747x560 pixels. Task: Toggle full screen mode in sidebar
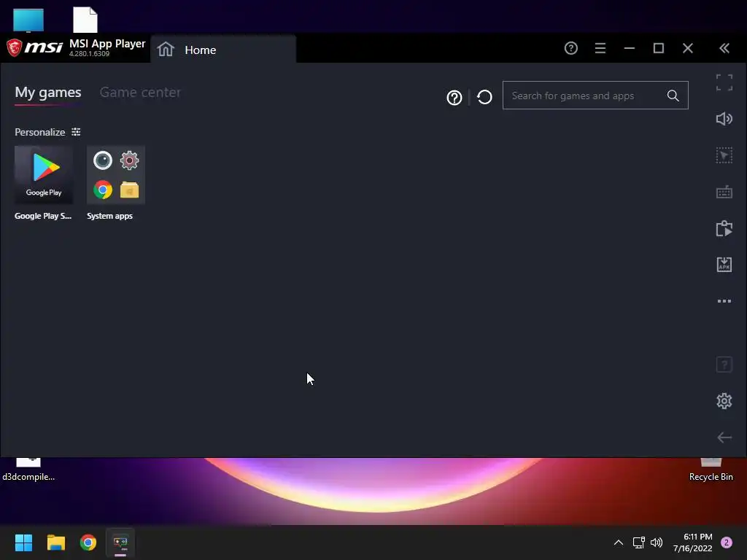(x=724, y=82)
